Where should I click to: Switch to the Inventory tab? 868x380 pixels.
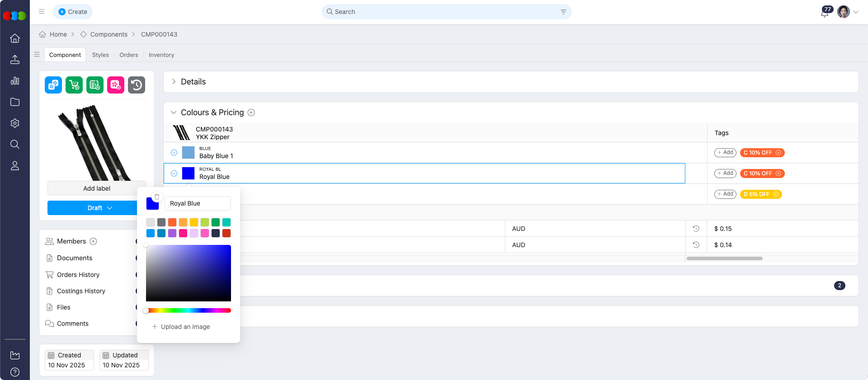pyautogui.click(x=161, y=55)
